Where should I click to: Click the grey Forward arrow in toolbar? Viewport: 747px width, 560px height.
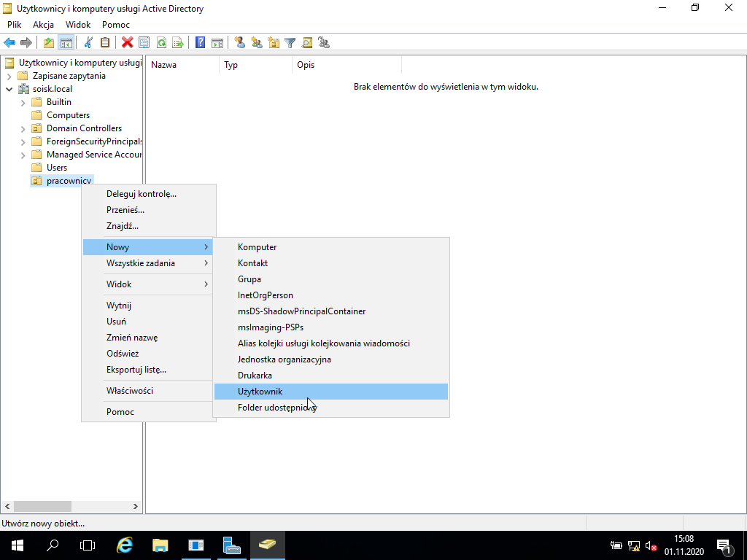point(26,42)
